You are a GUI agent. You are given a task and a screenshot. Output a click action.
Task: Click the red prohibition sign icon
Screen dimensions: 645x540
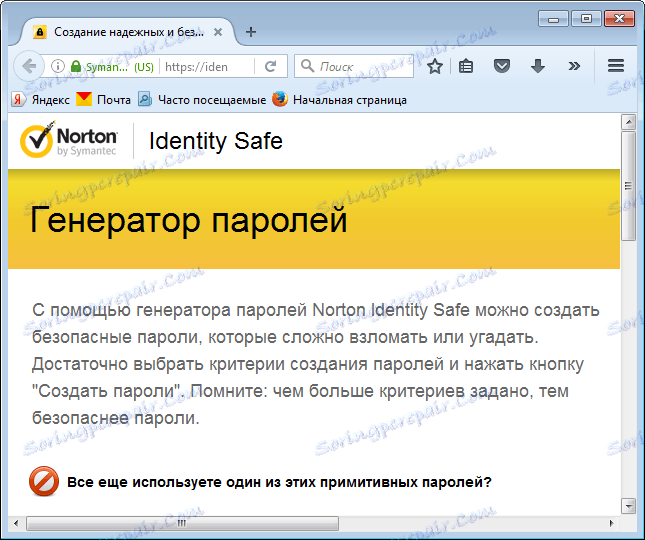click(44, 481)
